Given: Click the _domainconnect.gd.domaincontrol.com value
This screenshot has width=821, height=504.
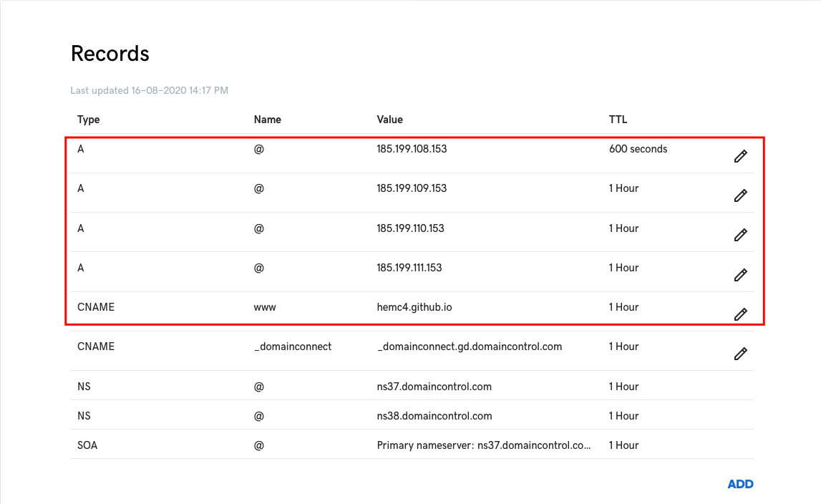Looking at the screenshot, I should click(x=469, y=346).
